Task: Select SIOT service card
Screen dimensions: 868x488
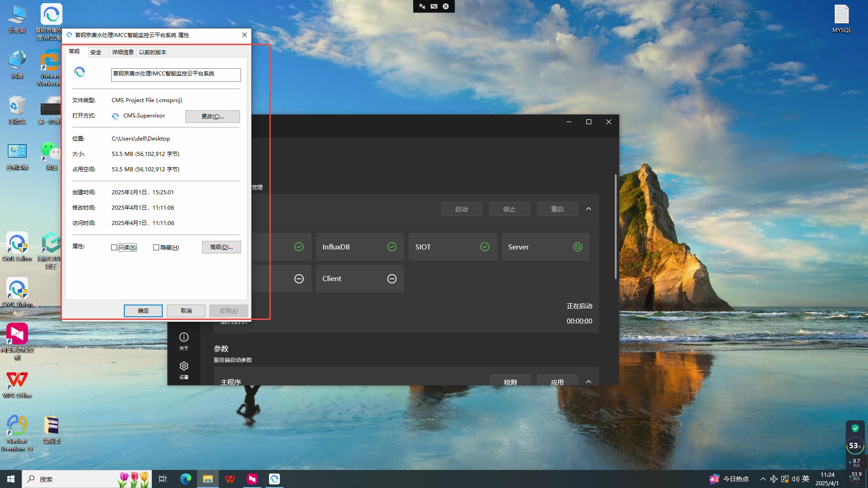Action: 453,247
